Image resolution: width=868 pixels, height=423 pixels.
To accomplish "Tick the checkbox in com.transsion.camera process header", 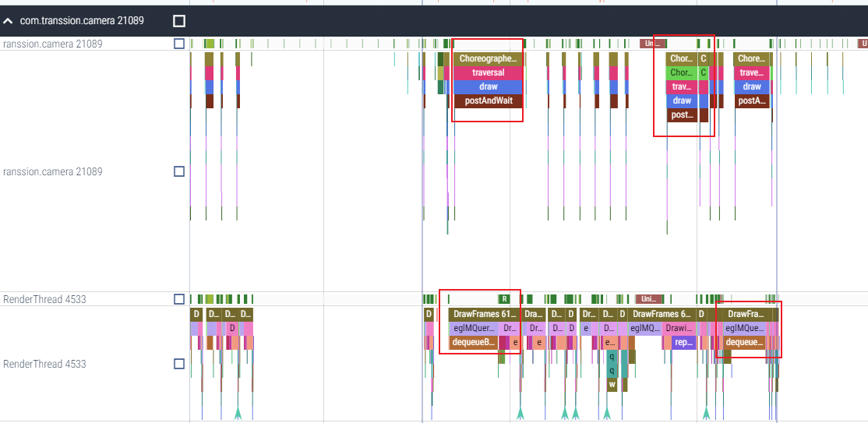I will tap(178, 21).
